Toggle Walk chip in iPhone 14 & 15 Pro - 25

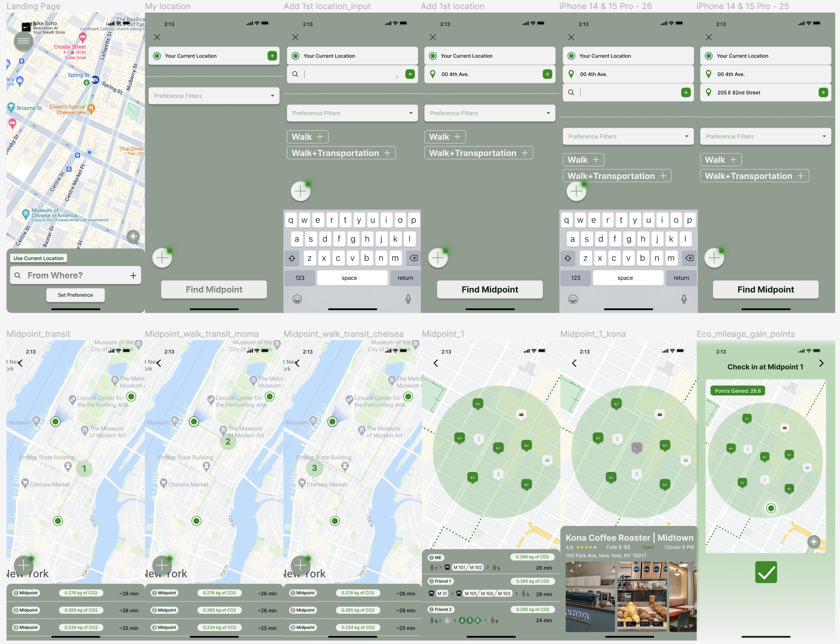click(721, 160)
